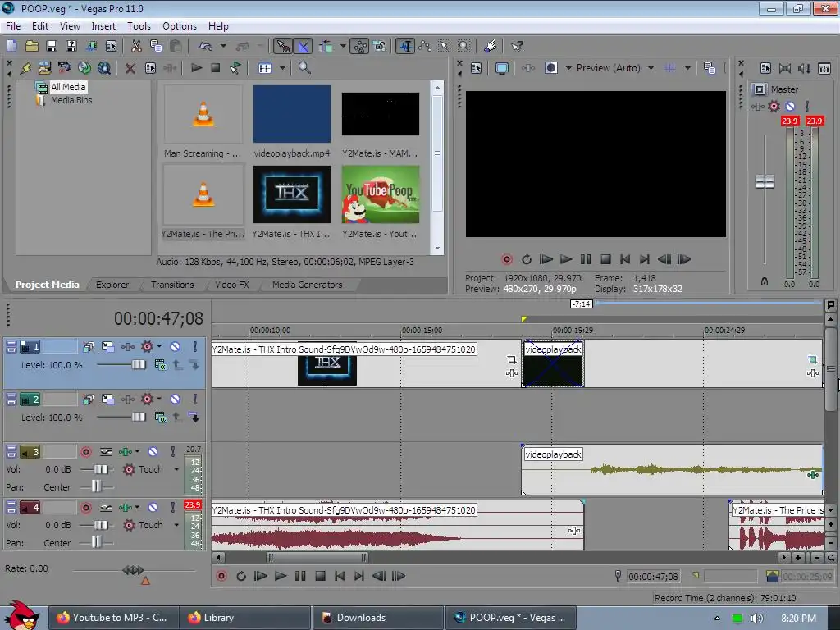Mute audio track 4
Viewport: 840px width, 630px height.
pos(153,507)
